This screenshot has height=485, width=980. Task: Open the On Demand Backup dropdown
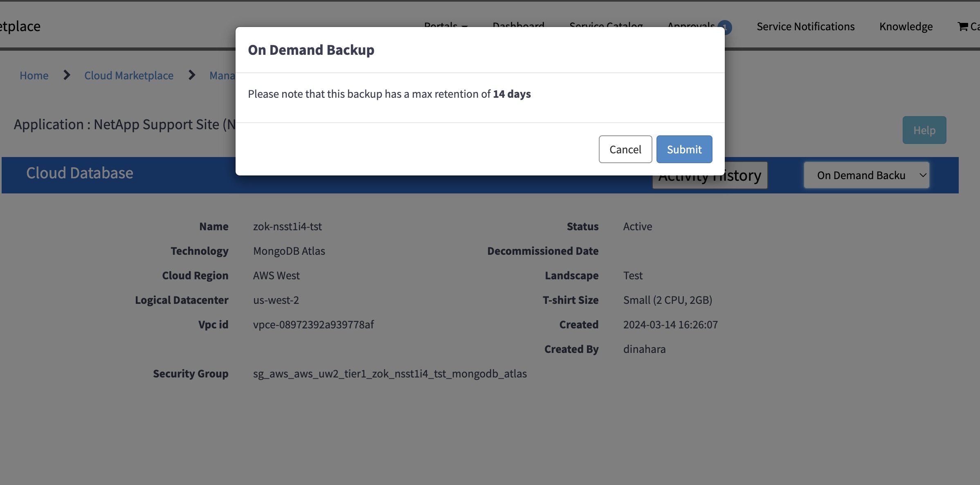click(x=866, y=175)
